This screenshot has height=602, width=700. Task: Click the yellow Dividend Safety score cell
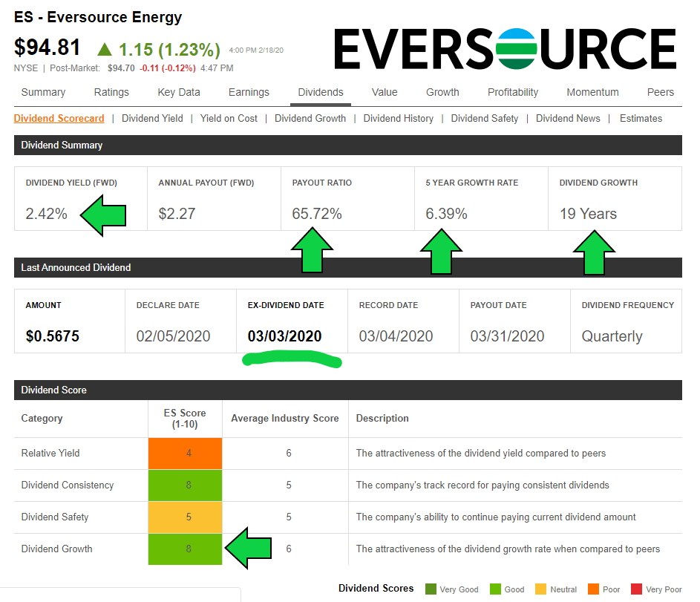(185, 517)
